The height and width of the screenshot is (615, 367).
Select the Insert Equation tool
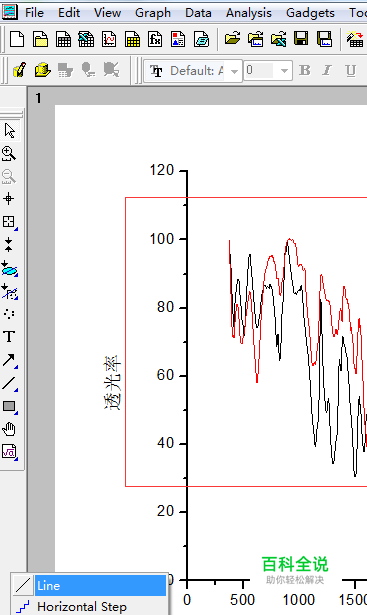tap(9, 452)
